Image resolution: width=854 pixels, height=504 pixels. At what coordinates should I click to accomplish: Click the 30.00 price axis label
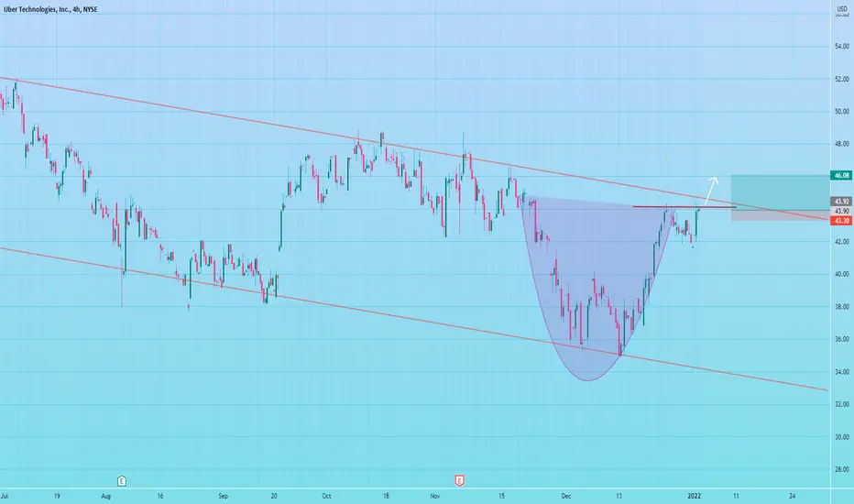[x=841, y=437]
